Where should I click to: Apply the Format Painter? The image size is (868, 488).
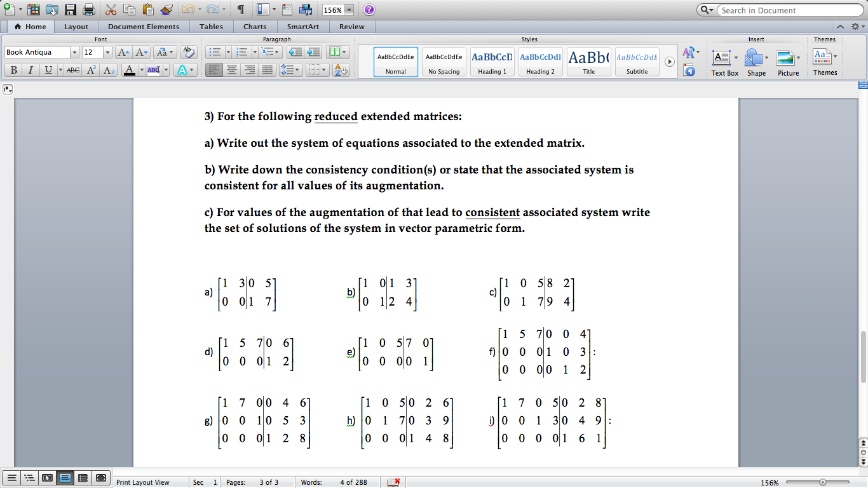[165, 9]
